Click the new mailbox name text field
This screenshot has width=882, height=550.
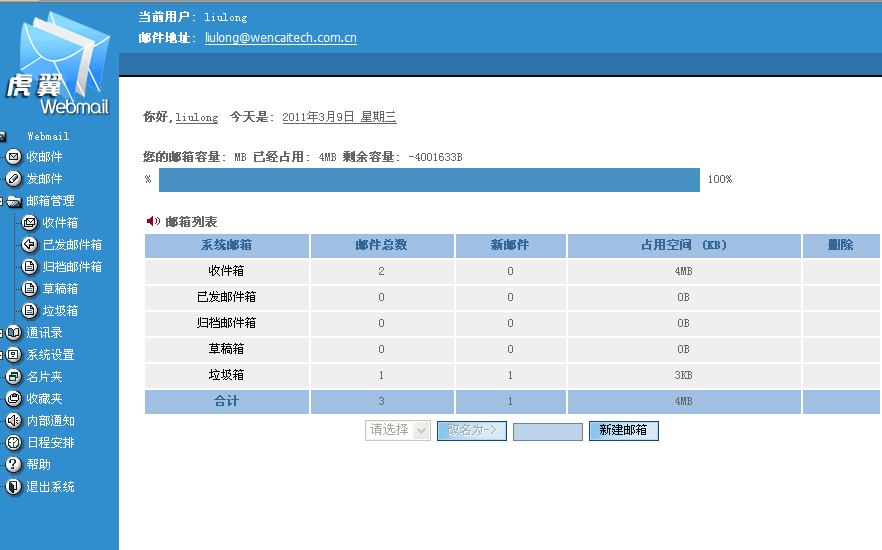(x=547, y=431)
